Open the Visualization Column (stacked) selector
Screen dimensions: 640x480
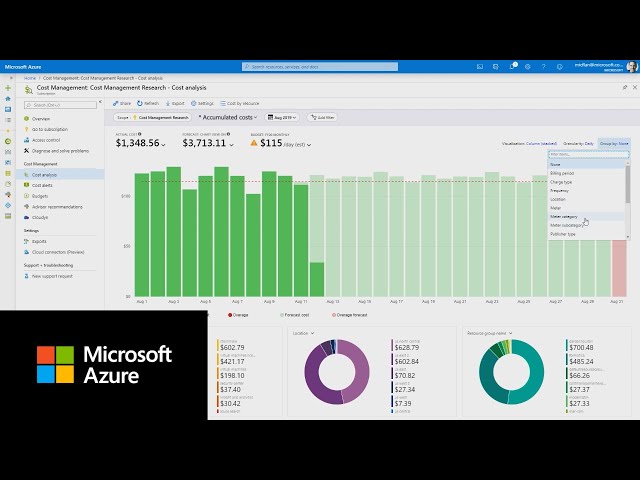[x=529, y=144]
